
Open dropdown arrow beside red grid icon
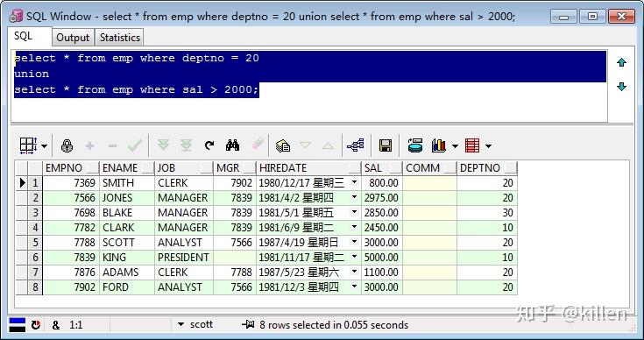click(488, 145)
